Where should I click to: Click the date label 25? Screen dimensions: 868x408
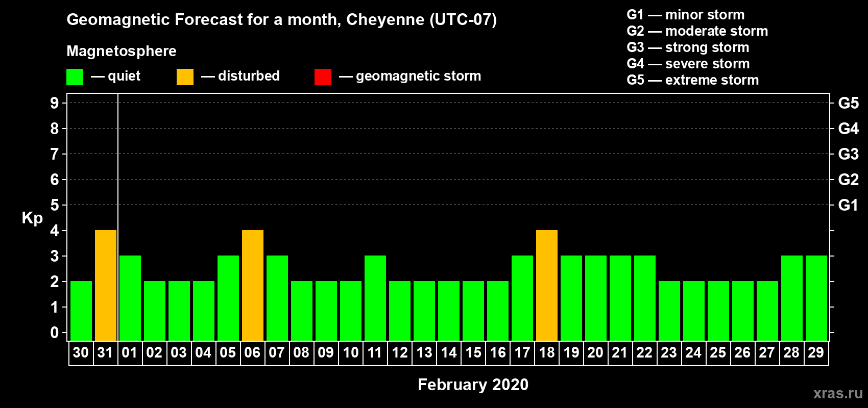point(718,352)
